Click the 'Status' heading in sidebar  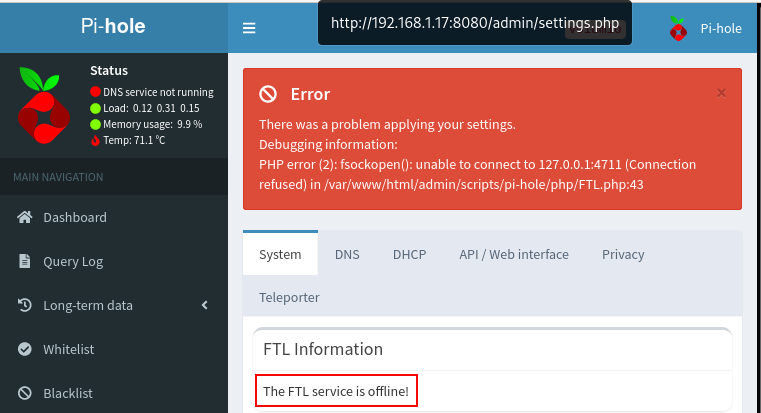coord(109,70)
